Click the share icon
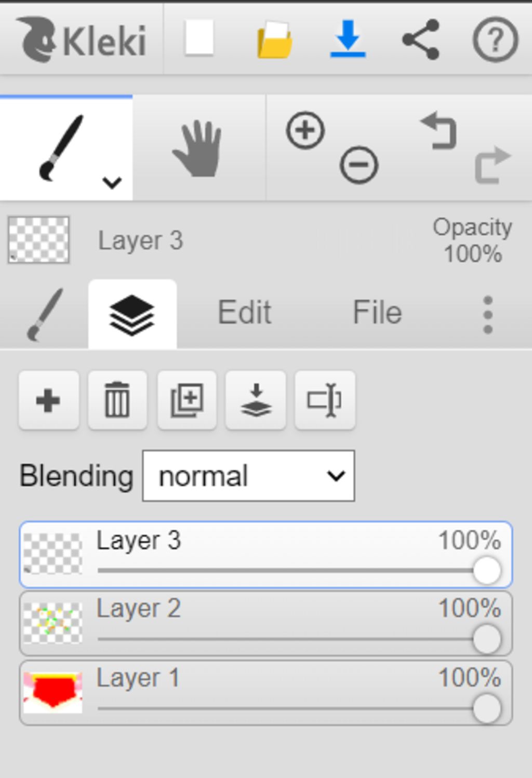Viewport: 532px width, 778px height. pyautogui.click(x=421, y=39)
